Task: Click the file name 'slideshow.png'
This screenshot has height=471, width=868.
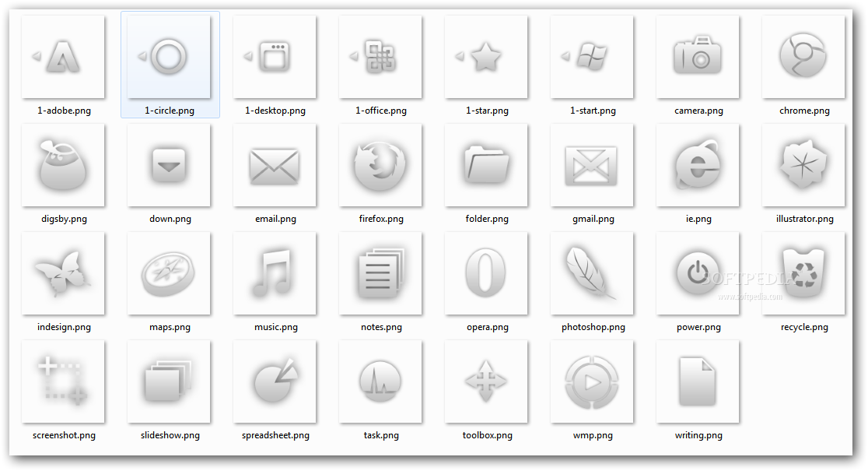Action: pos(170,435)
